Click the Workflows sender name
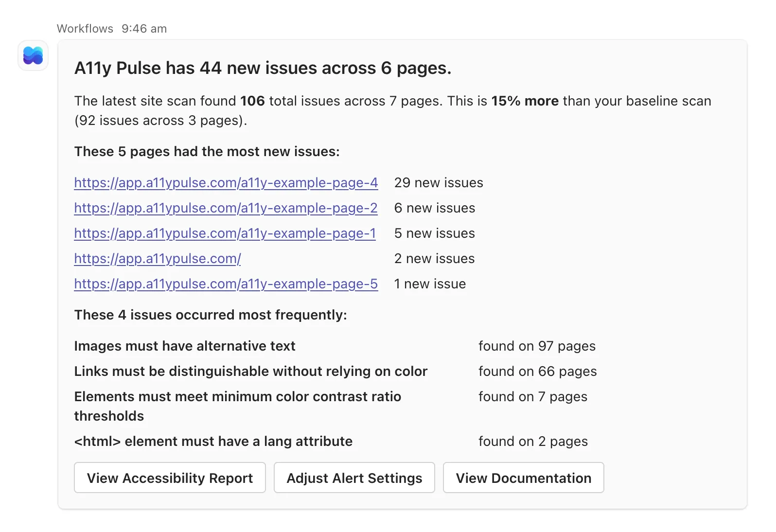Viewport: 776px width, 532px height. pyautogui.click(x=85, y=29)
